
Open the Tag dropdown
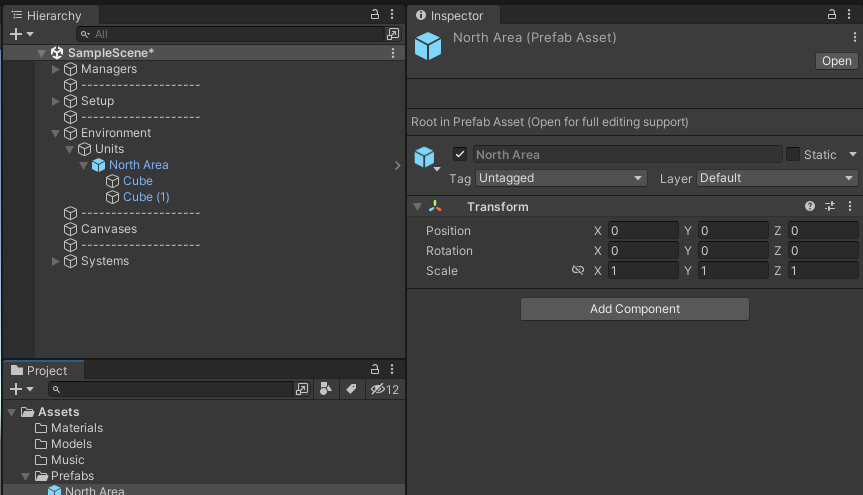tap(561, 178)
